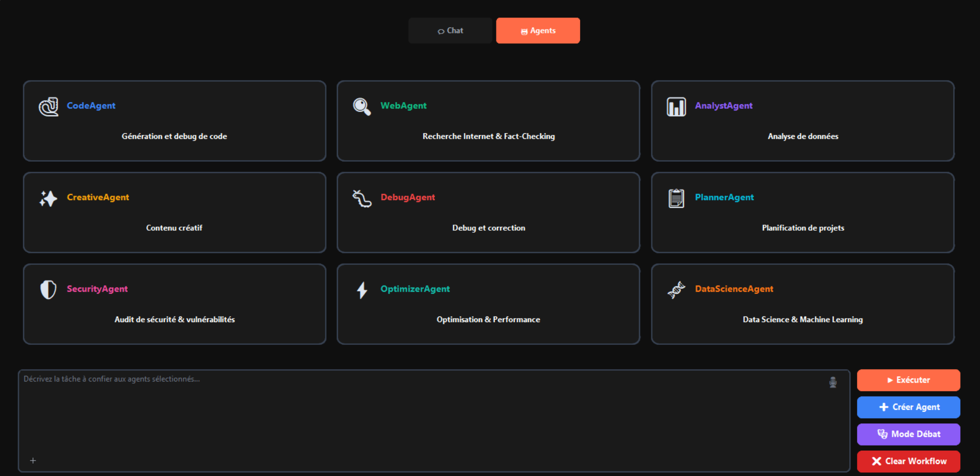Select the PlannerAgent title
The width and height of the screenshot is (980, 476).
(724, 197)
